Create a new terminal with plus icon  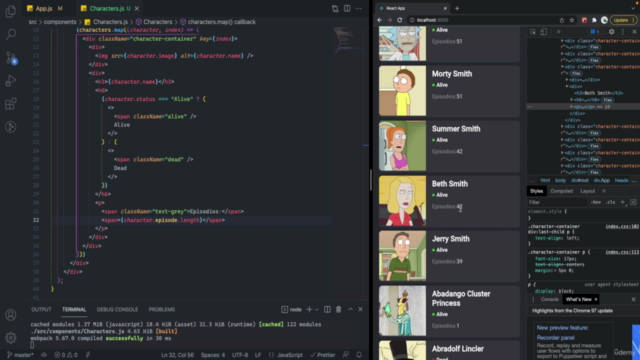coord(309,309)
